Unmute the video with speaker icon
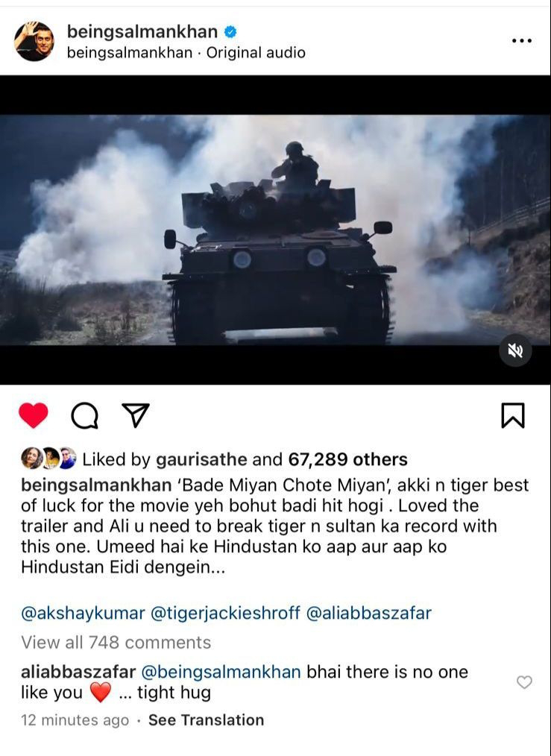This screenshot has height=756, width=551. [515, 350]
